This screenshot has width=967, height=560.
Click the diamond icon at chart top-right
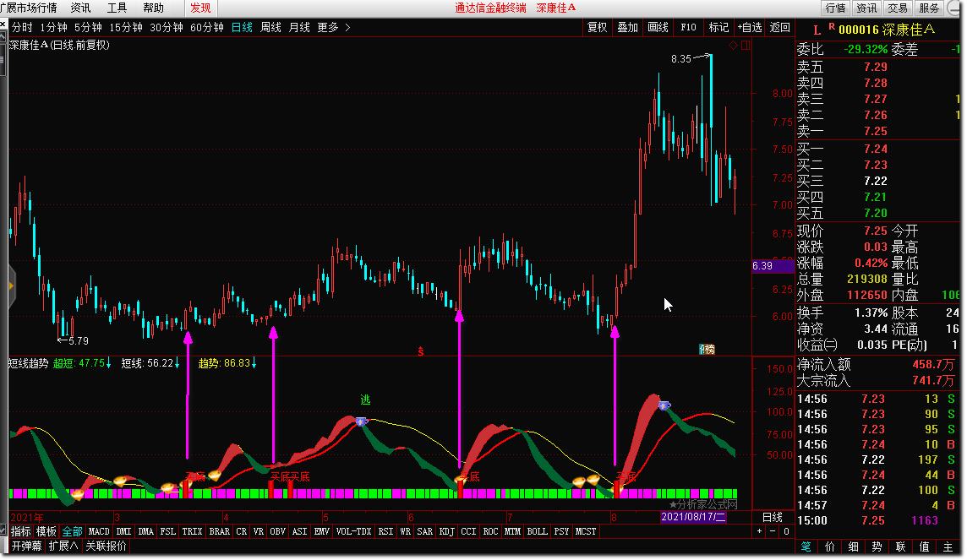(733, 45)
